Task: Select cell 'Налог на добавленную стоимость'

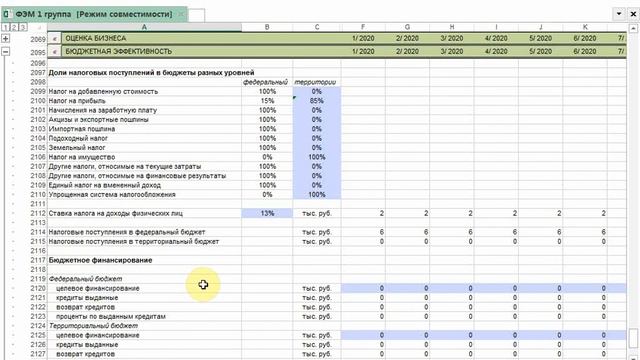Action: [x=144, y=91]
